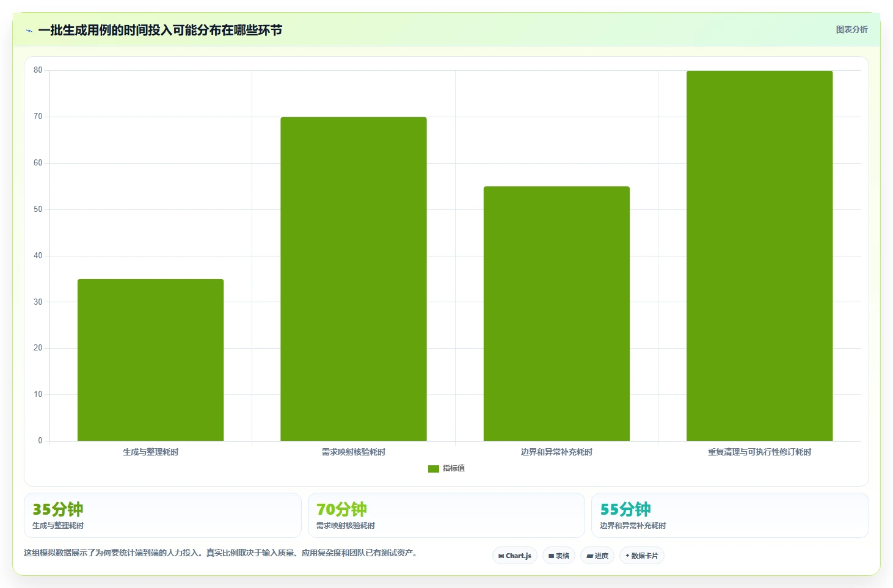Click the 图表分析 label in the header

[x=851, y=29]
